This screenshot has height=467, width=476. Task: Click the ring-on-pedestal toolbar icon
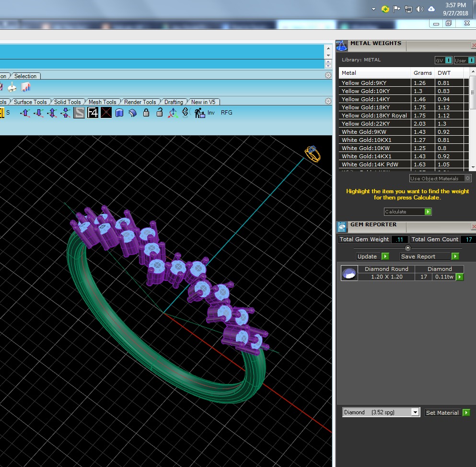click(x=185, y=112)
